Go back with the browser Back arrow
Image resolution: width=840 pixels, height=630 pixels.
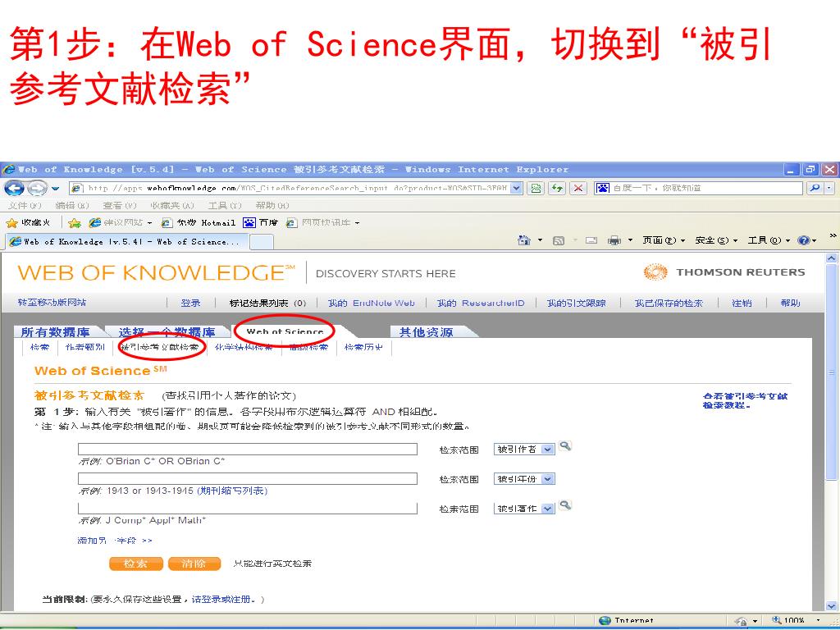click(15, 188)
